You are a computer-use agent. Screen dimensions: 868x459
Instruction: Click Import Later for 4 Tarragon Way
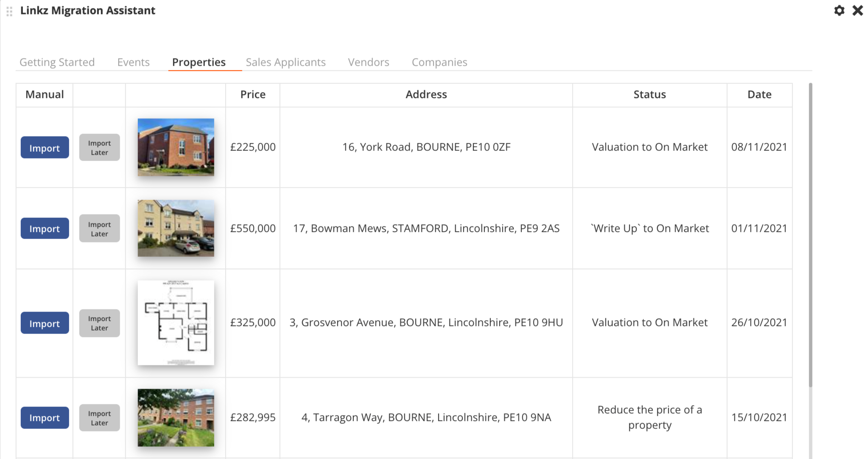[99, 418]
